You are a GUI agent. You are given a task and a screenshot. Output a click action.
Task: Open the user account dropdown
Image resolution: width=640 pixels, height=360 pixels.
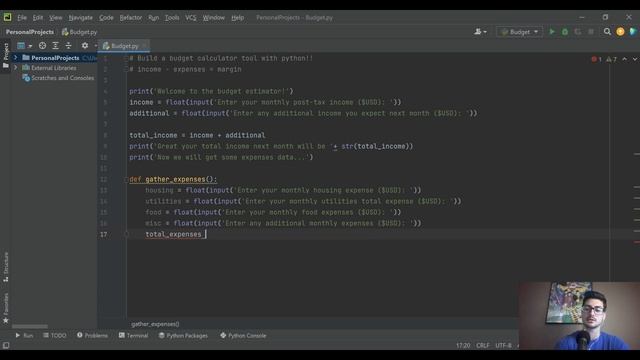click(480, 31)
